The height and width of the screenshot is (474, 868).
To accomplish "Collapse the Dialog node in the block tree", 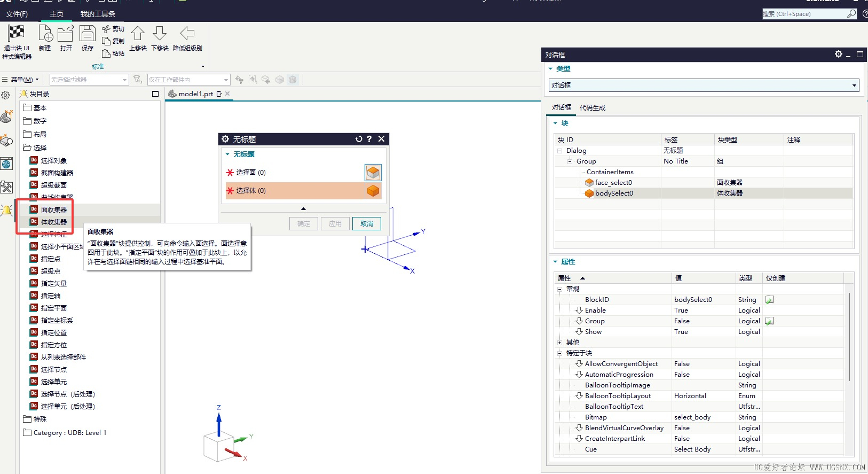I will pos(560,151).
